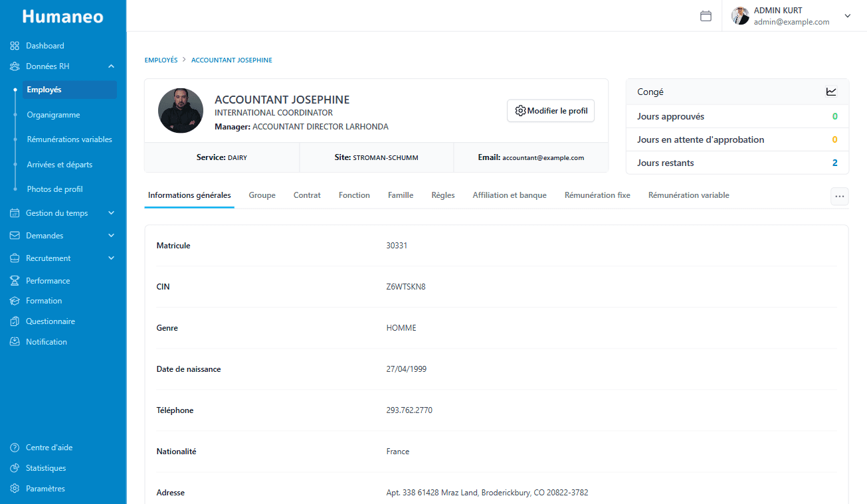Show more tabs with the ellipsis button
The height and width of the screenshot is (504, 867).
click(839, 196)
